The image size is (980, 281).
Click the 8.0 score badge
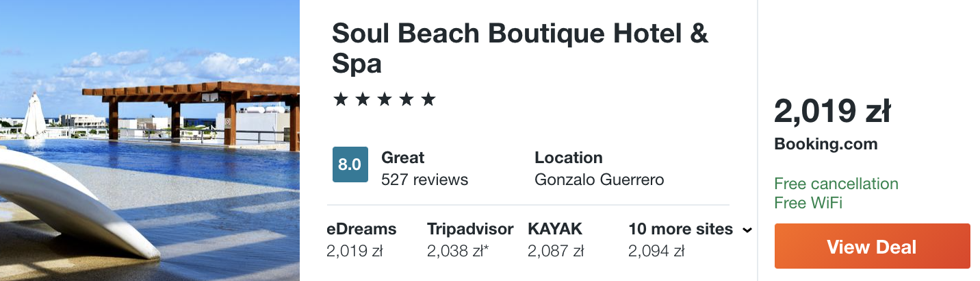[350, 164]
